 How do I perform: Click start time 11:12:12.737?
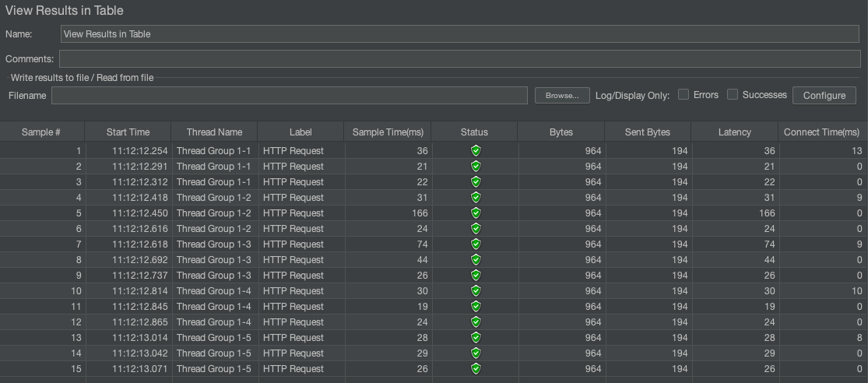pyautogui.click(x=128, y=275)
